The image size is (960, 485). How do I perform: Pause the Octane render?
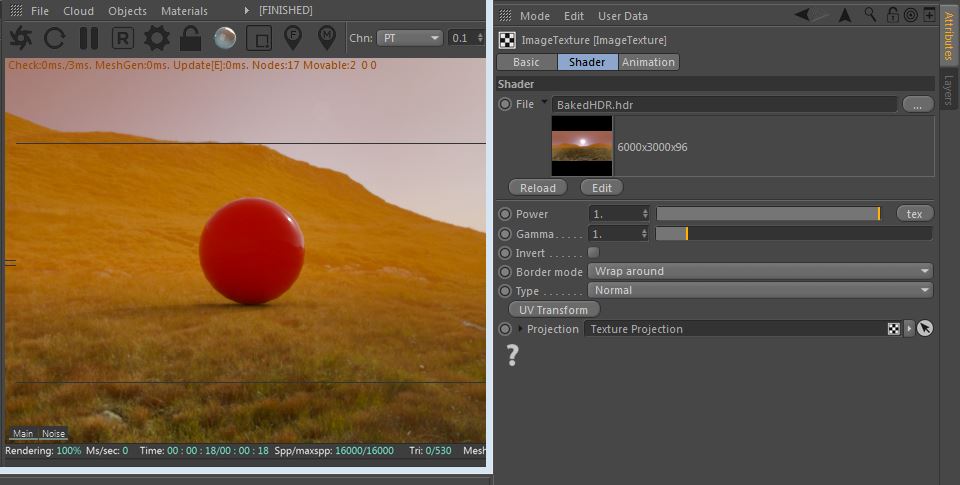[x=89, y=39]
